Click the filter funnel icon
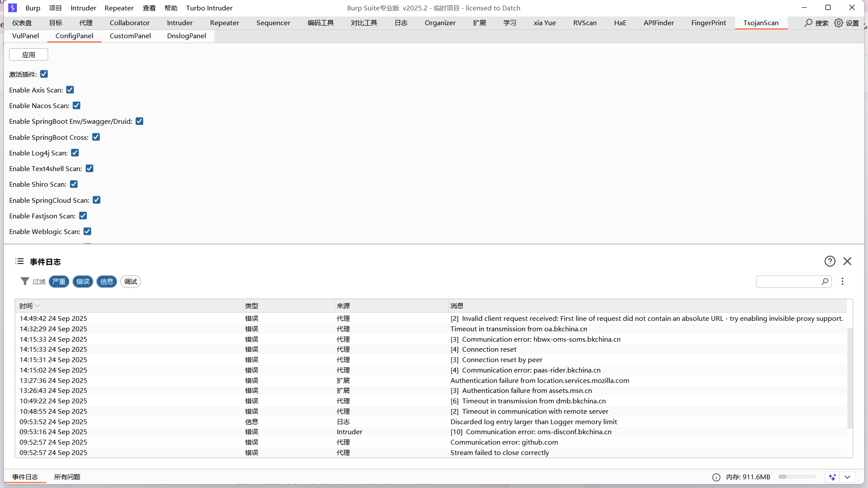868x488 pixels. [x=25, y=281]
